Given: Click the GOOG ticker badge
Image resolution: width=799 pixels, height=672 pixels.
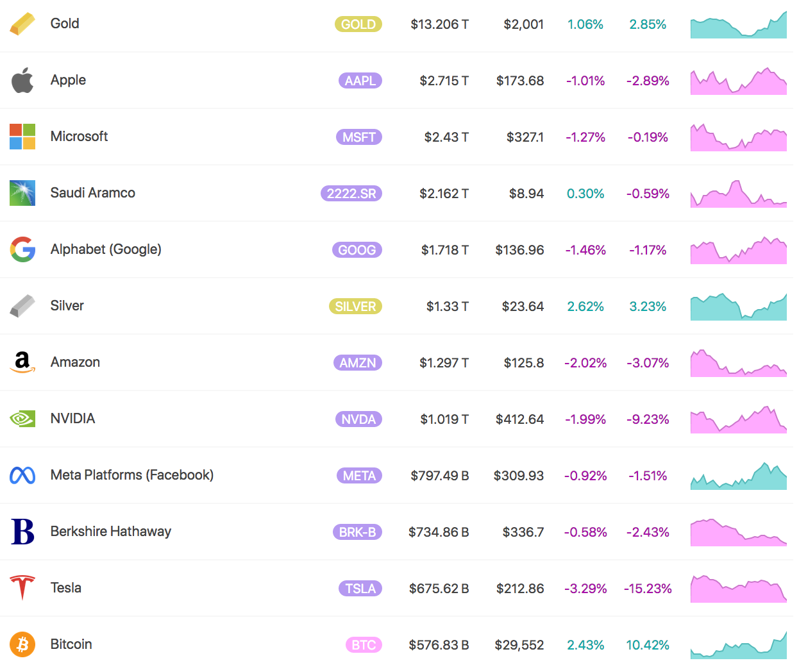Looking at the screenshot, I should click(357, 250).
